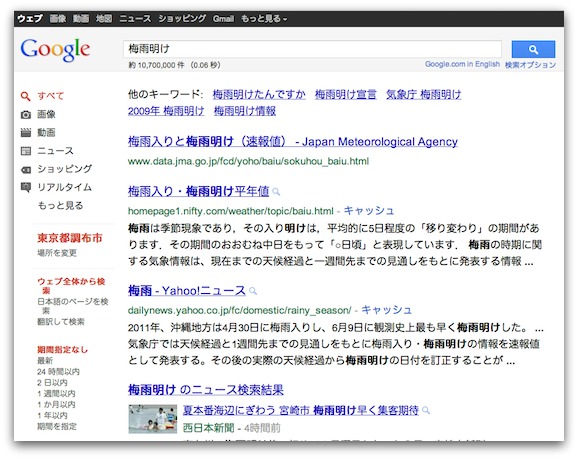Select ニュース filter in left sidebar

click(x=55, y=151)
